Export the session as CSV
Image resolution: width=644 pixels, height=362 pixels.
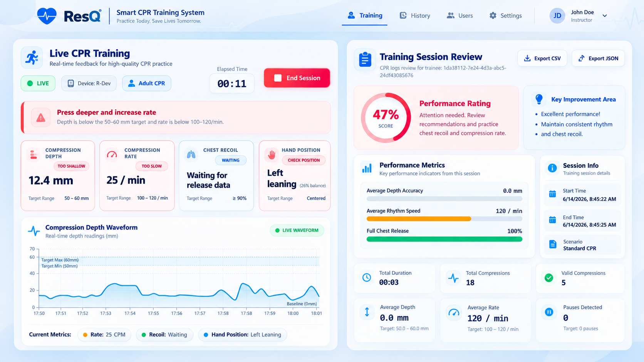542,58
